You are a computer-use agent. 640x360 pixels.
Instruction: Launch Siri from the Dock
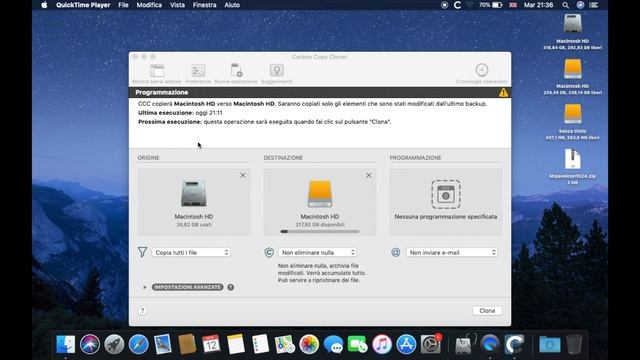(x=90, y=344)
